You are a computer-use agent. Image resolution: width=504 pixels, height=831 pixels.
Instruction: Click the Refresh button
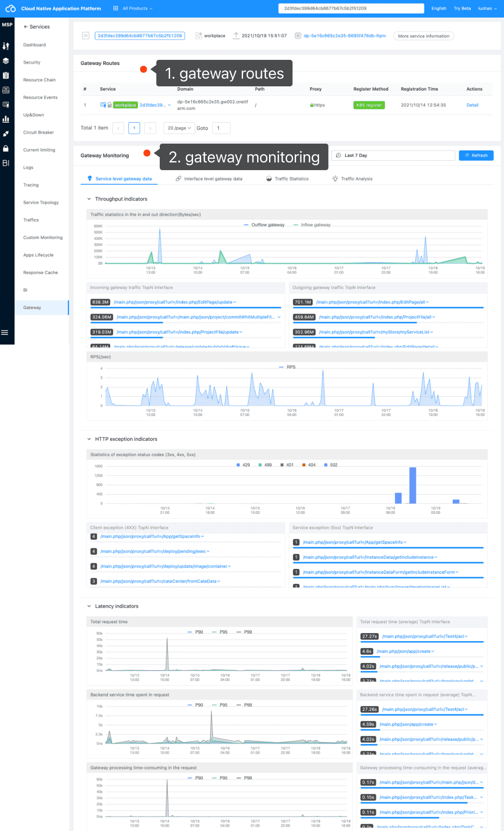[x=476, y=156]
